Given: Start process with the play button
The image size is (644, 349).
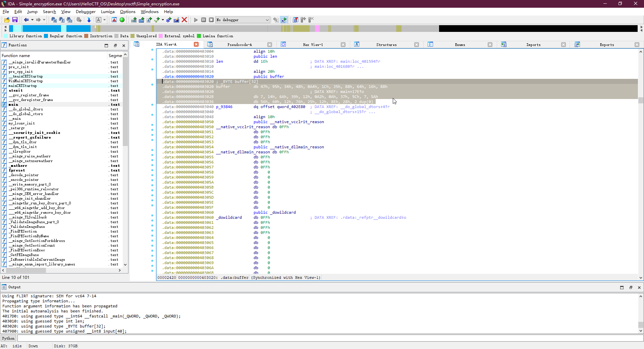Looking at the screenshot, I should pos(196,20).
